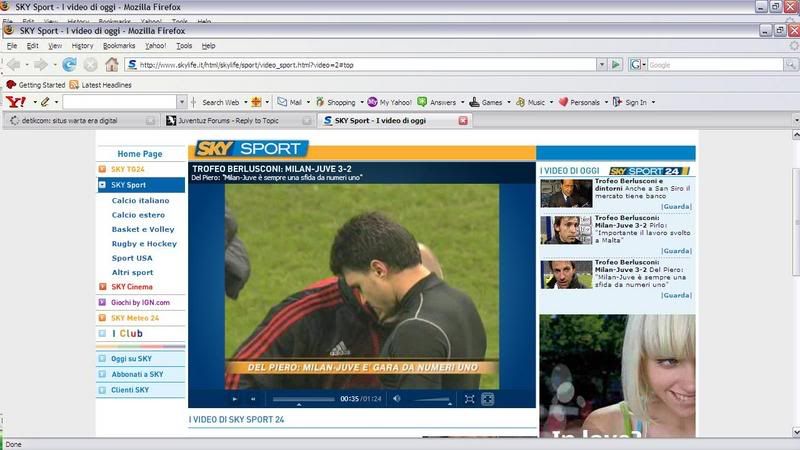Viewport: 800px width, 450px height.
Task: Expand Mail dropdown arrow in Yahoo toolbar
Action: [308, 102]
